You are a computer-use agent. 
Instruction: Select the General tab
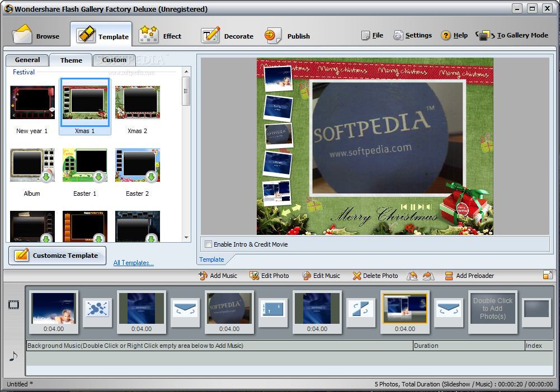point(27,60)
